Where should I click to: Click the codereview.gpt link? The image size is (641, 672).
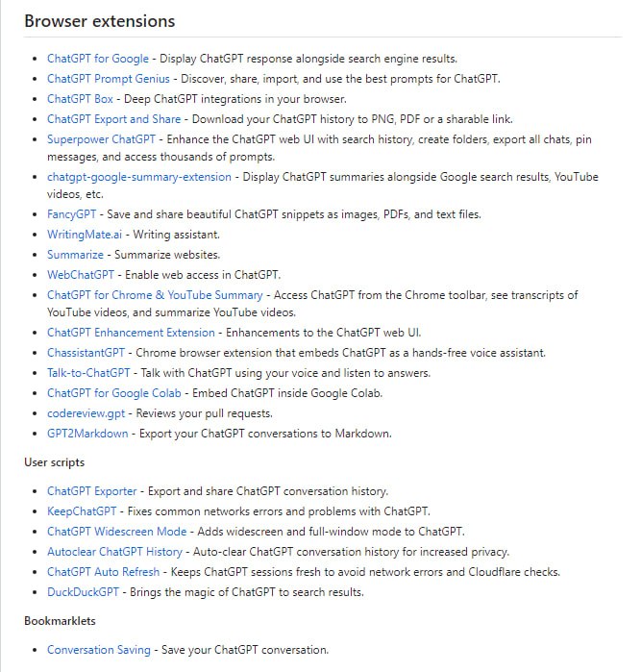point(86,413)
